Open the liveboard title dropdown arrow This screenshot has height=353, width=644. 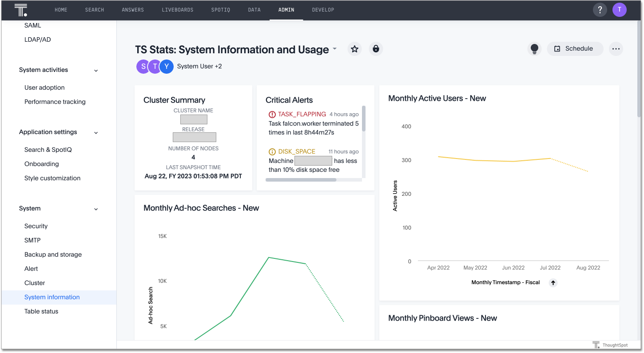coord(334,50)
